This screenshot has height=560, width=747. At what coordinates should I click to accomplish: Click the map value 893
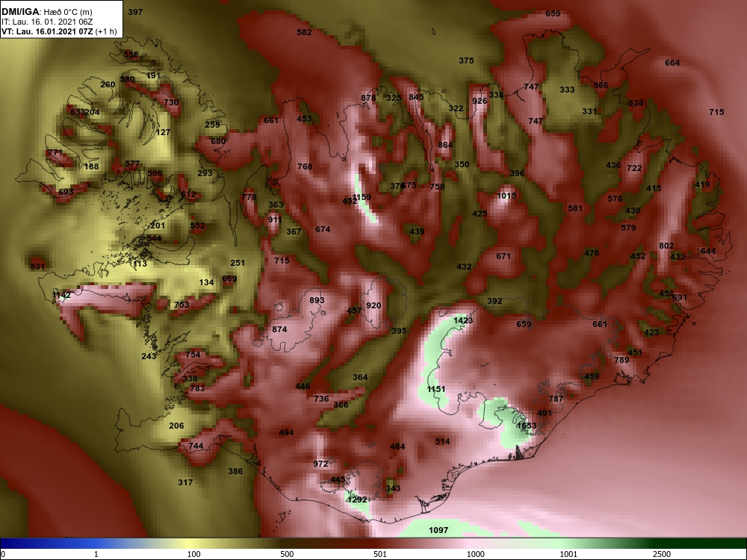tap(317, 300)
